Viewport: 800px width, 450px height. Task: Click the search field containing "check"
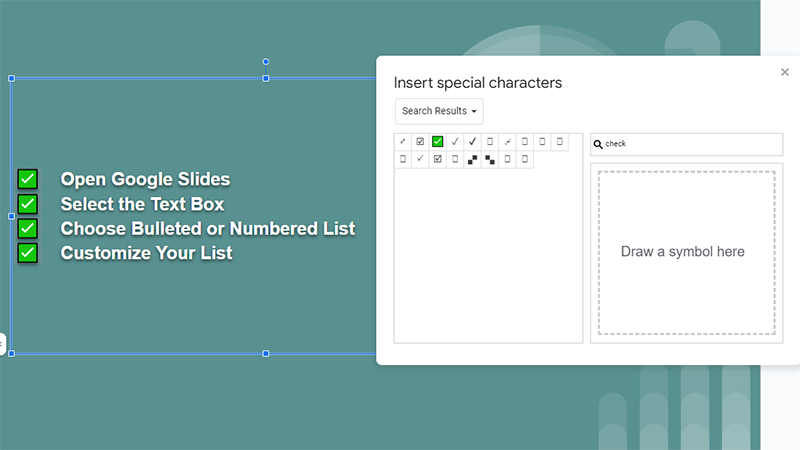point(686,144)
